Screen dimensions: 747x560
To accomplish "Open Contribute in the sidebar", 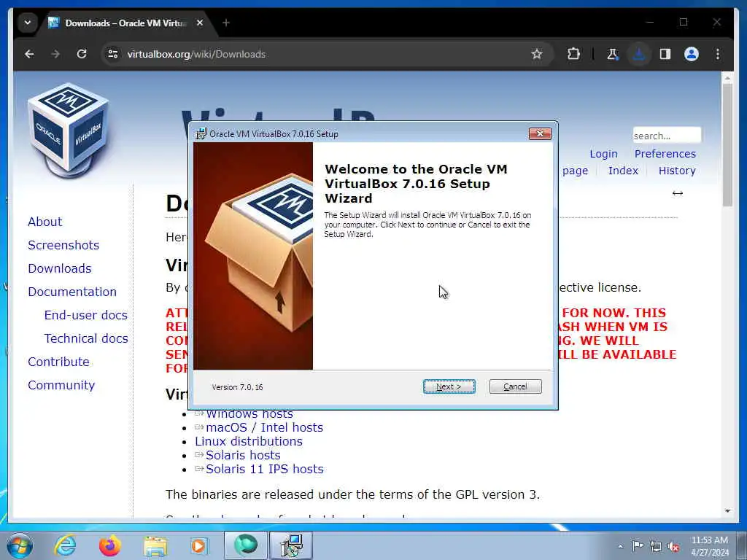I will click(58, 362).
